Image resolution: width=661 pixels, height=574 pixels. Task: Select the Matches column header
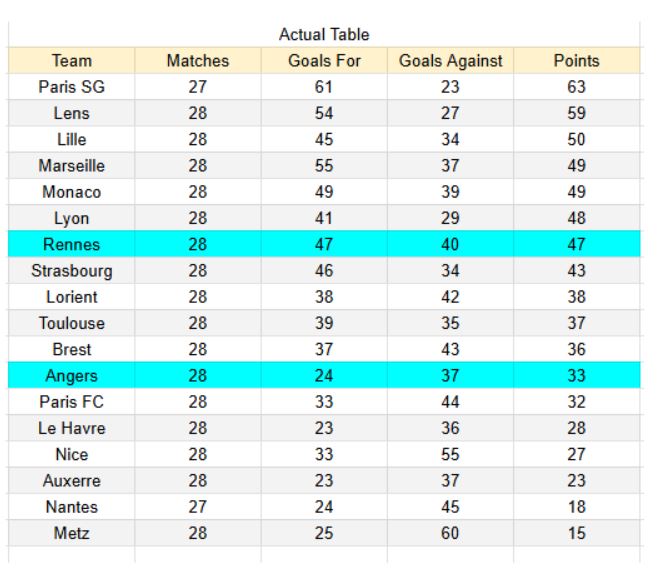197,61
